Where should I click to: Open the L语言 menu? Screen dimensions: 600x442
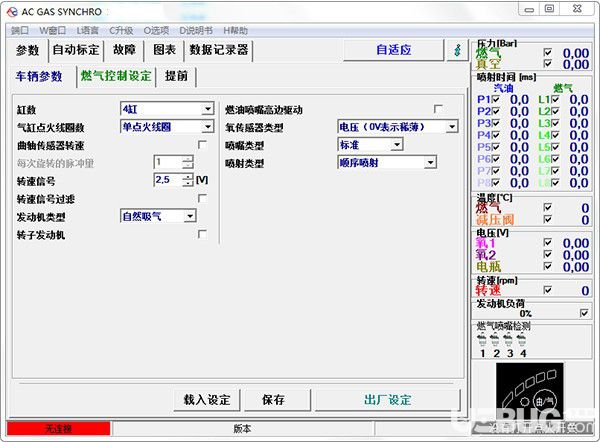tap(88, 31)
